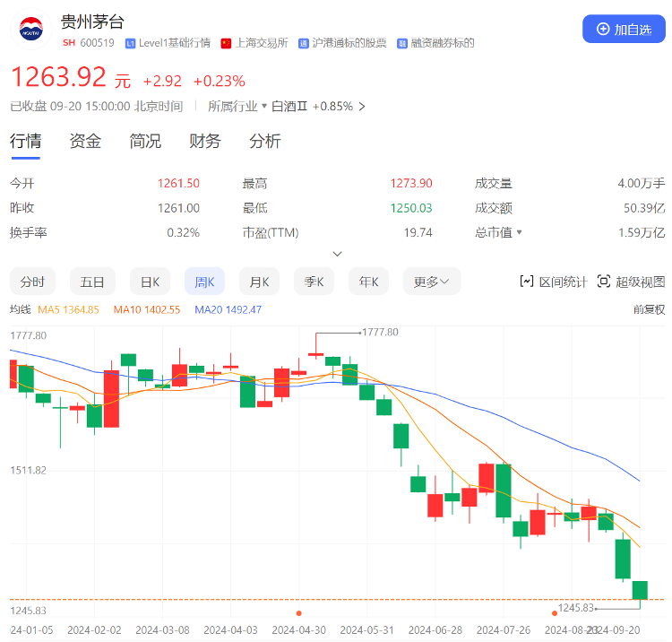672x642 pixels.
Task: Switch to the 资金 tab
Action: [x=85, y=141]
